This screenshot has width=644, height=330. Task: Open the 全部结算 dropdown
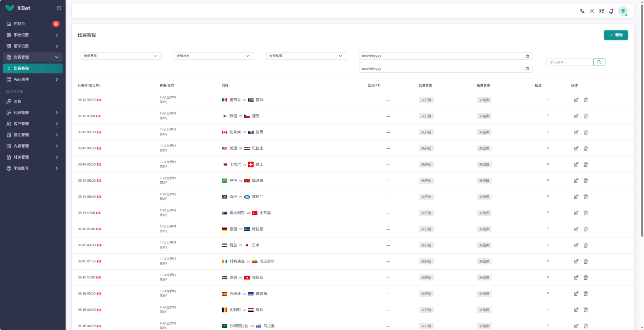click(x=307, y=56)
